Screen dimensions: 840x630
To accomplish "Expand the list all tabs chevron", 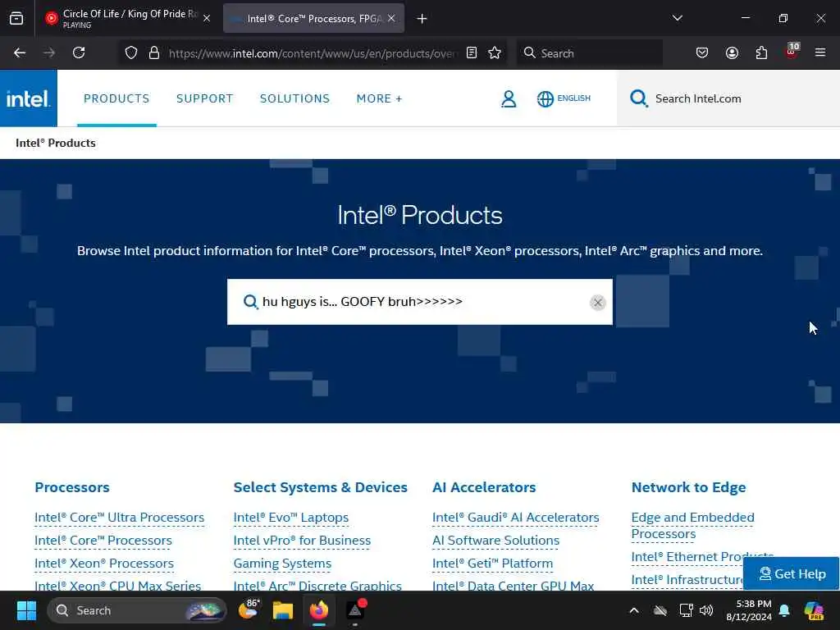I will coord(677,18).
